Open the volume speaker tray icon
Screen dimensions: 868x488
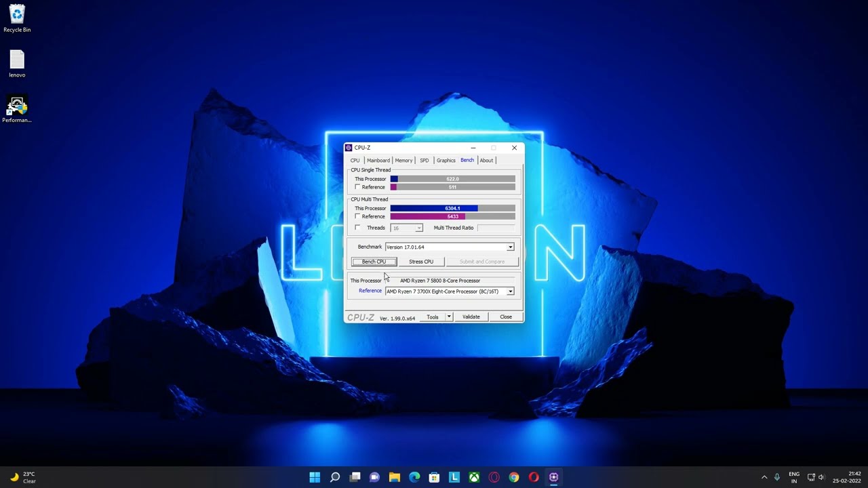(x=822, y=477)
